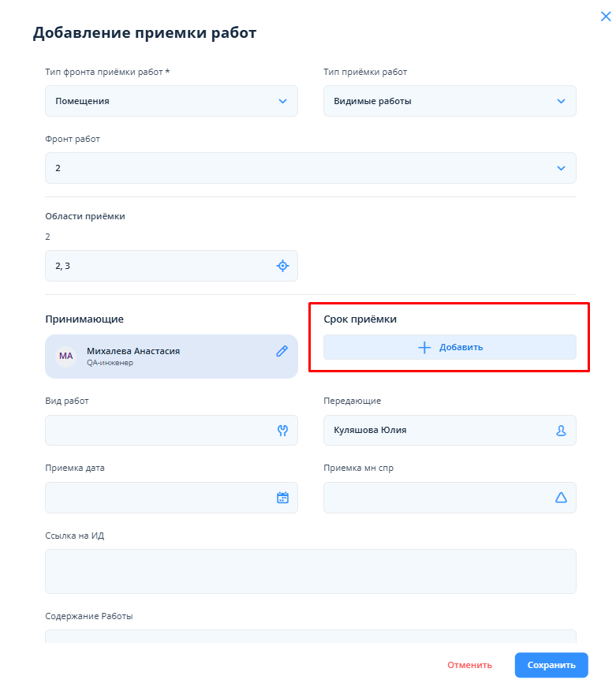Click the Содержание Работы text field
This screenshot has height=687, width=616.
click(x=310, y=637)
